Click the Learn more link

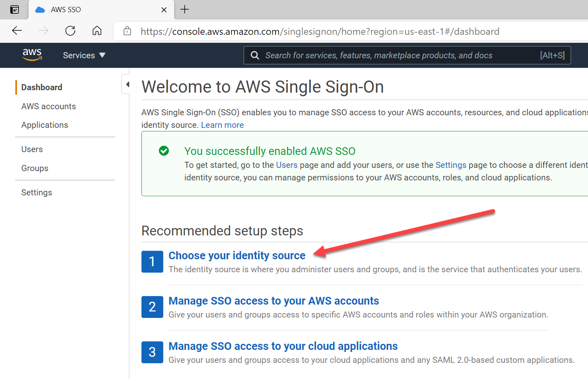(x=222, y=125)
